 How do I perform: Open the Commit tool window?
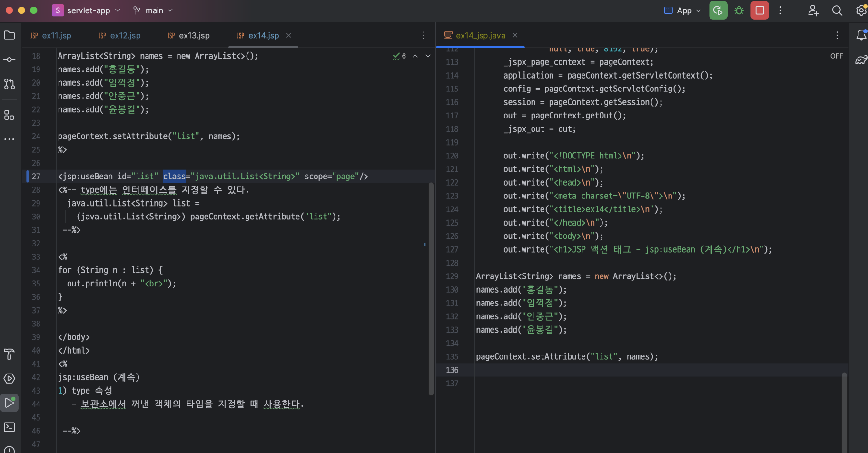(10, 59)
